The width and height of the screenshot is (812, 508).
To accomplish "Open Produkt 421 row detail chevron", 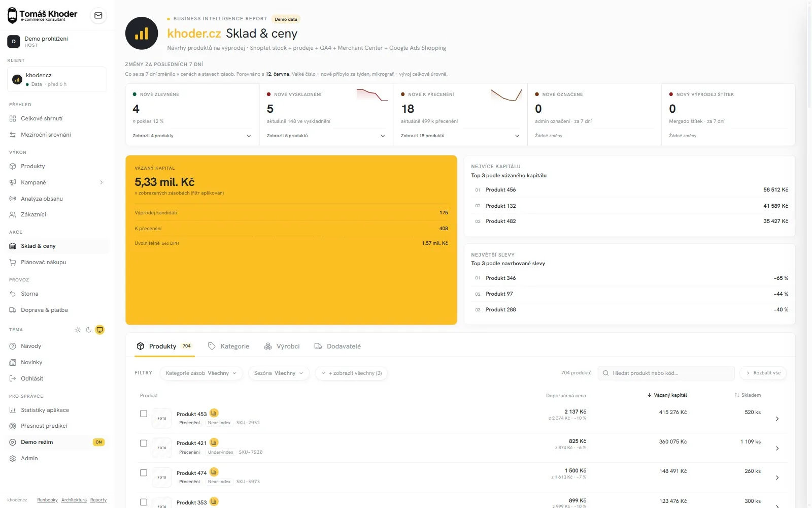I will 777,448.
